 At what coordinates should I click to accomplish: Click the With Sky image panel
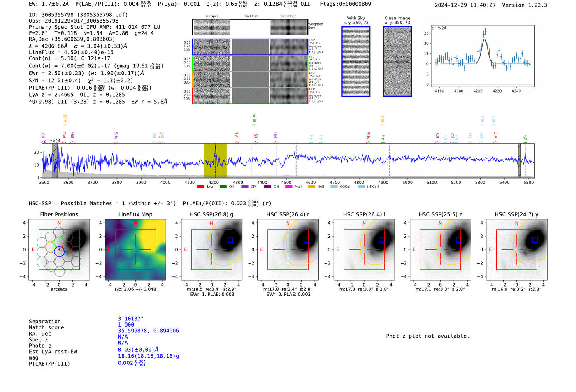point(356,61)
